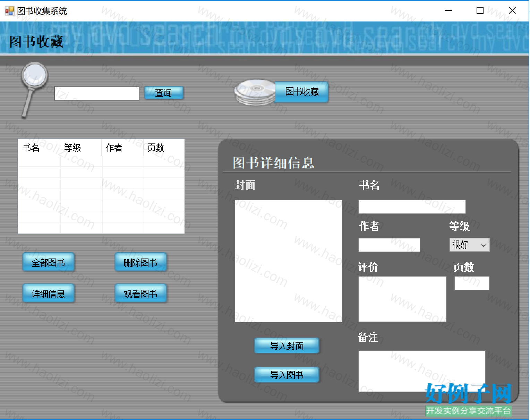Focus the search text box beside 查询

tap(97, 93)
